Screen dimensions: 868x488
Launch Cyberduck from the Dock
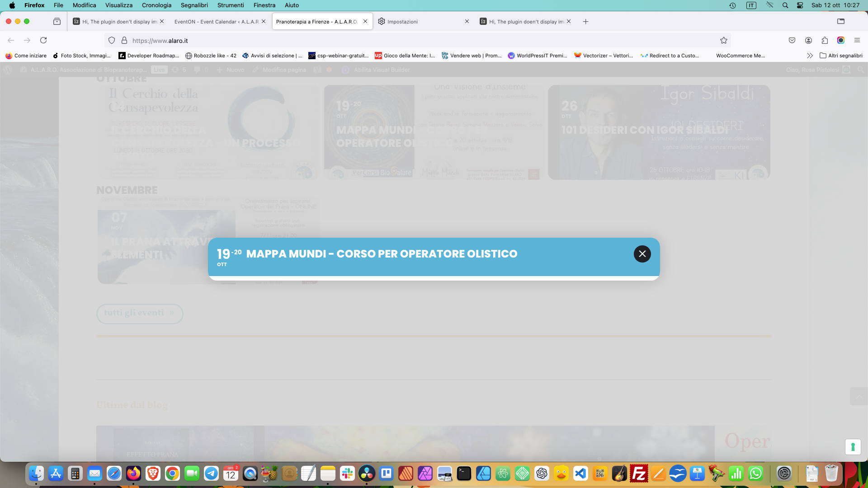pyautogui.click(x=561, y=474)
